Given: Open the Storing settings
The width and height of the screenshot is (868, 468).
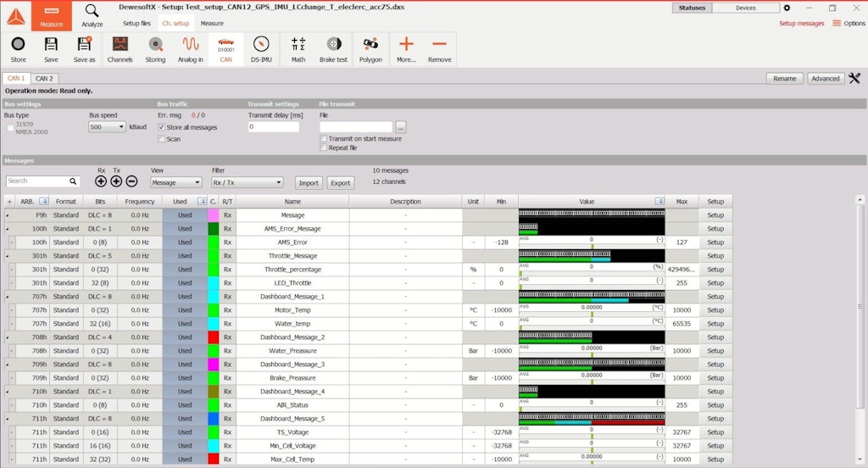Looking at the screenshot, I should pyautogui.click(x=156, y=49).
